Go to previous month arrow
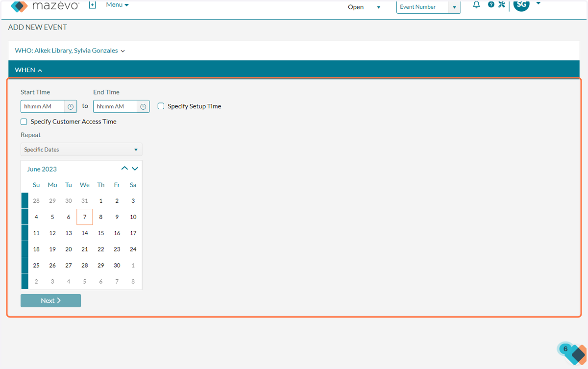 tap(124, 169)
